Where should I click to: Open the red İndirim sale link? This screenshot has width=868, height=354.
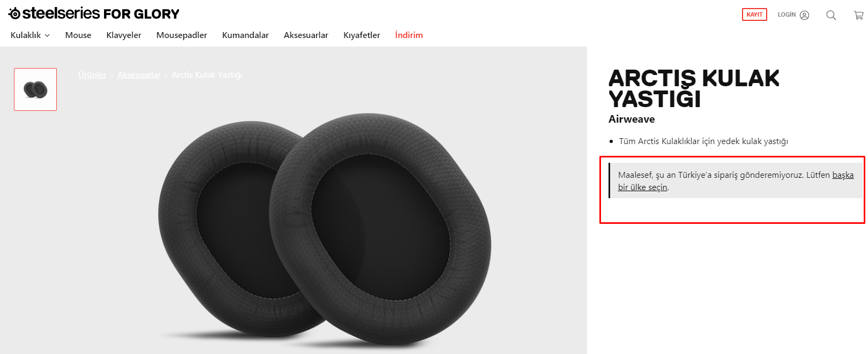tap(409, 35)
